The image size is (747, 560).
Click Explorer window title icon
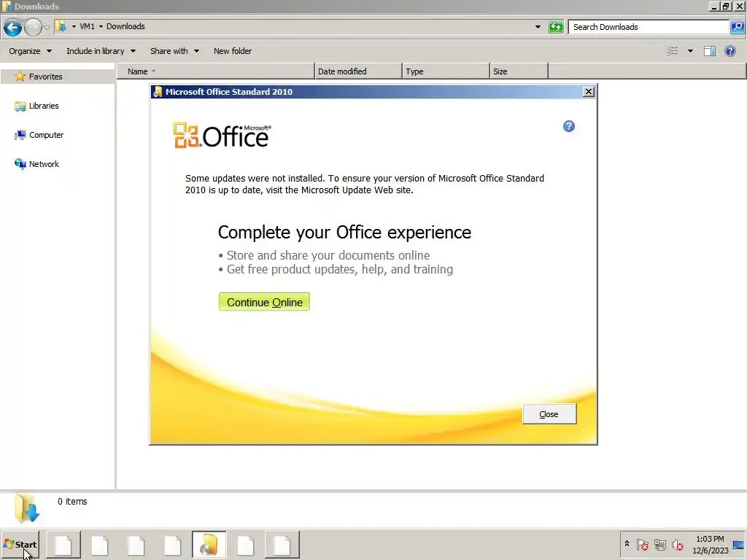(x=7, y=6)
